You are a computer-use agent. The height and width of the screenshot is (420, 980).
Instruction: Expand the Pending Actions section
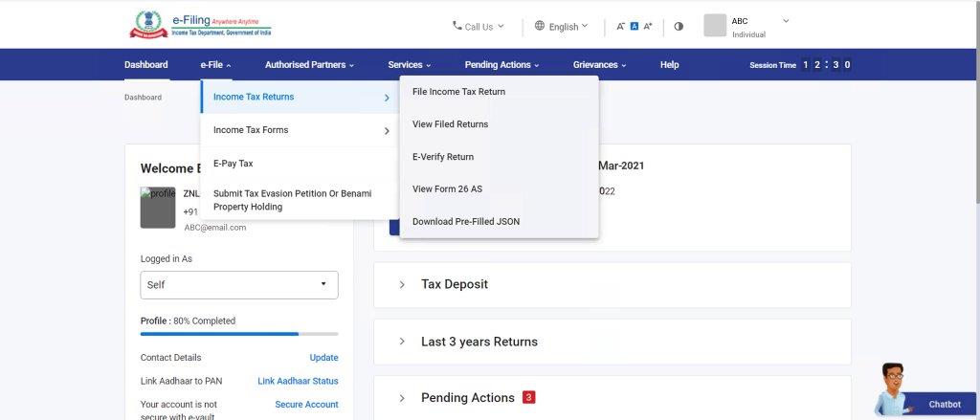(x=402, y=398)
